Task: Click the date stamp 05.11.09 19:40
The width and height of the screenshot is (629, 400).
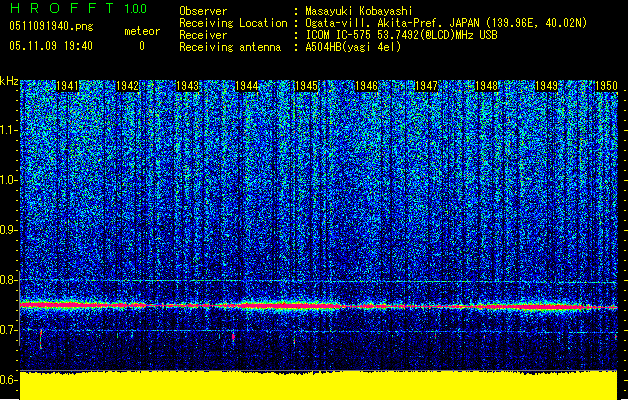Action: click(x=51, y=46)
